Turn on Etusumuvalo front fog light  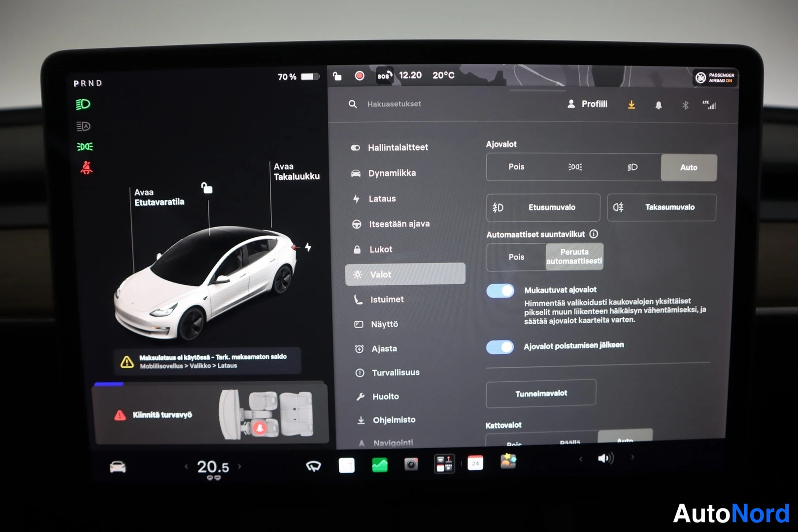(543, 207)
